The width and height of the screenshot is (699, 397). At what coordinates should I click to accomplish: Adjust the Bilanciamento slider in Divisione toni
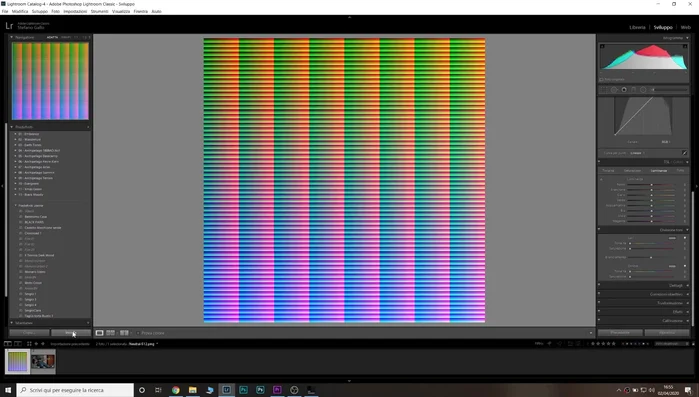(x=651, y=258)
